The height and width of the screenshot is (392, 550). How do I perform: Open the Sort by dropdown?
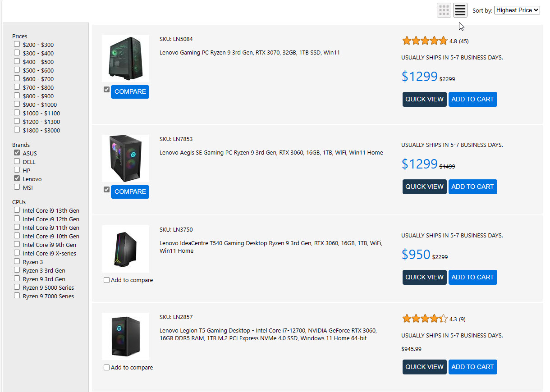517,10
